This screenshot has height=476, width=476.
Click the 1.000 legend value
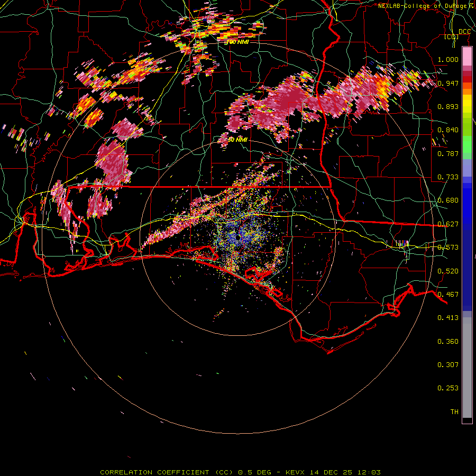(448, 59)
